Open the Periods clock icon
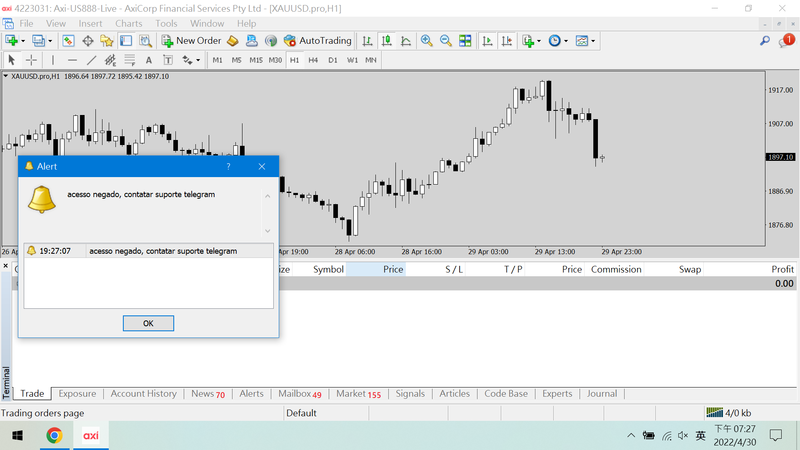The height and width of the screenshot is (450, 800). [x=555, y=41]
